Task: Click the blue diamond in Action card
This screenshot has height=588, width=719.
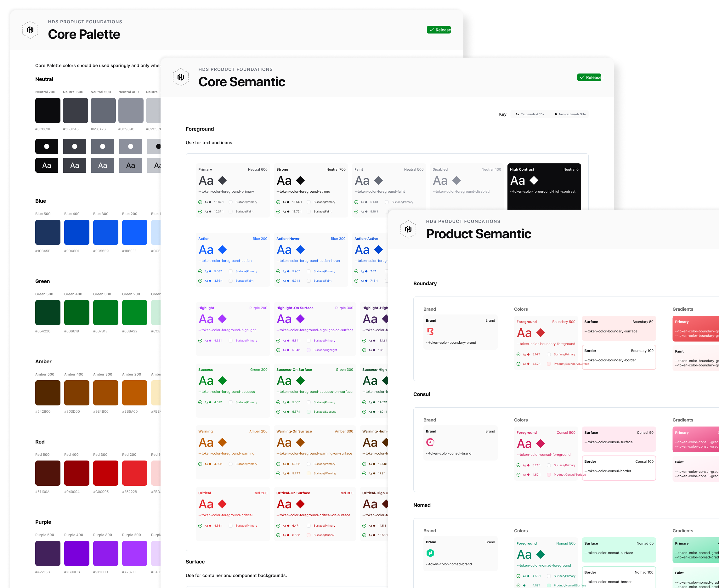Action: (x=222, y=250)
